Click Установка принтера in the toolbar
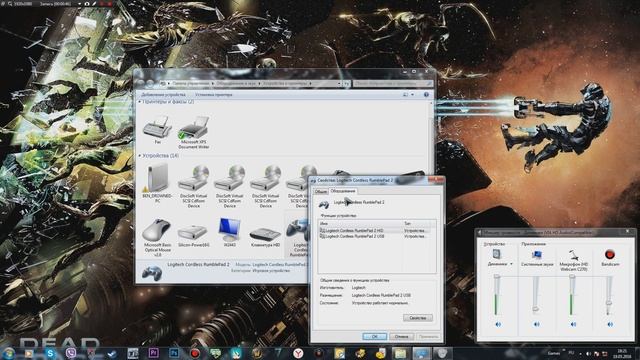This screenshot has height=360, width=640. 213,95
